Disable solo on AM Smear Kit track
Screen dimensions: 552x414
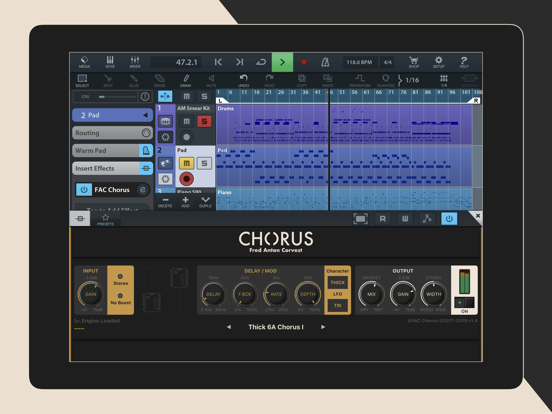204,121
